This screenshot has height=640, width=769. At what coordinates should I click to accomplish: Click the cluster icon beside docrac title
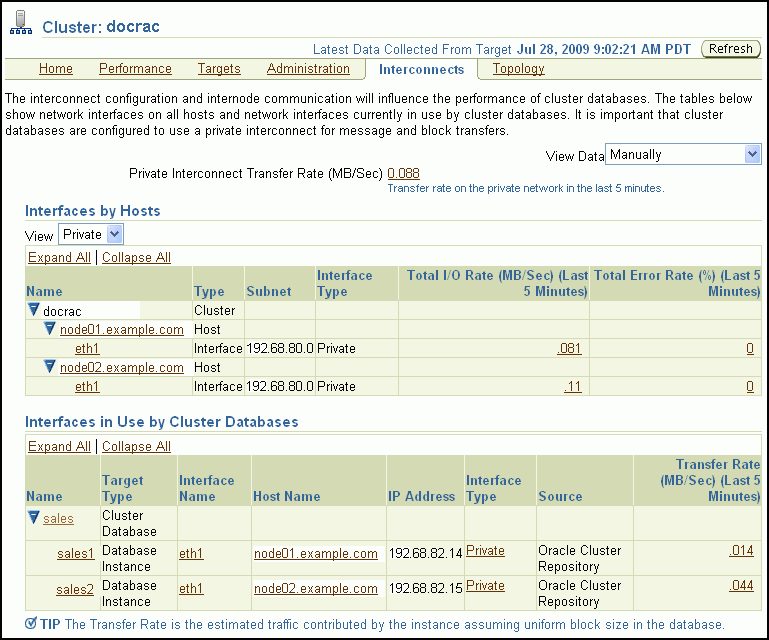(x=20, y=27)
